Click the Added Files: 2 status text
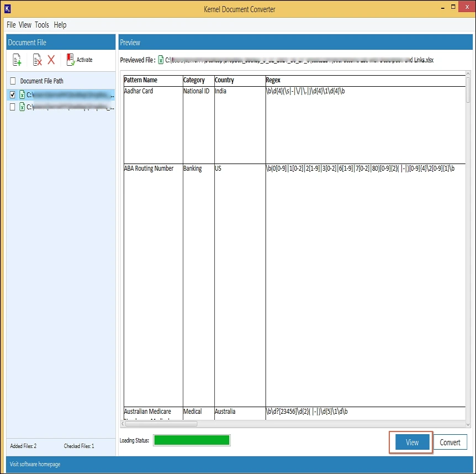The width and height of the screenshot is (476, 474). point(23,446)
